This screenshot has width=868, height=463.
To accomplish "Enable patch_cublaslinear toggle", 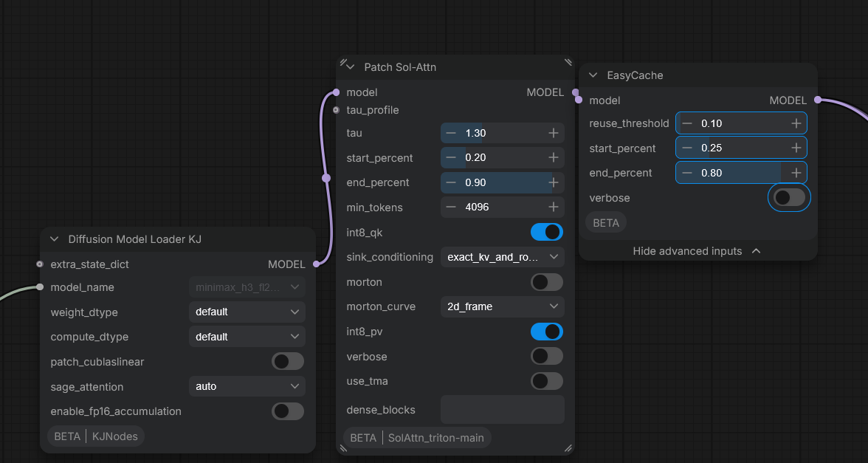I will pyautogui.click(x=288, y=362).
